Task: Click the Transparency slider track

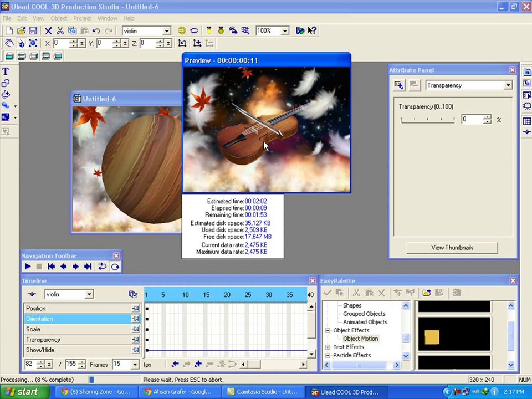Action: point(427,120)
